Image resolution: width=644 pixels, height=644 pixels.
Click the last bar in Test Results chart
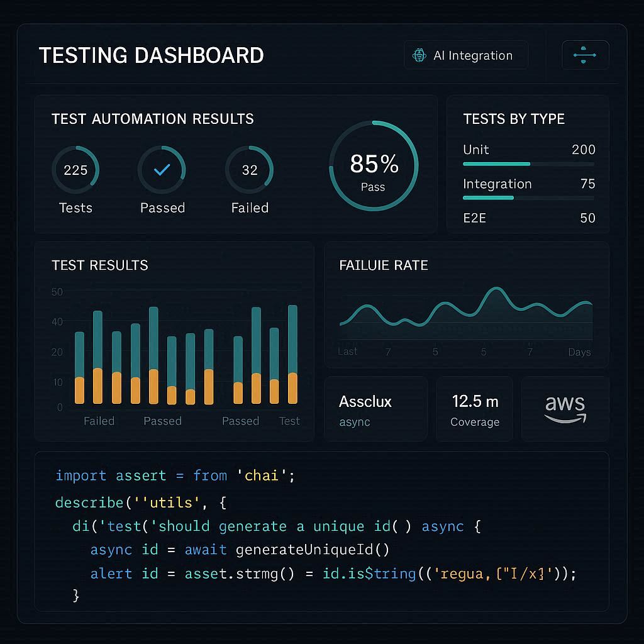(x=292, y=354)
